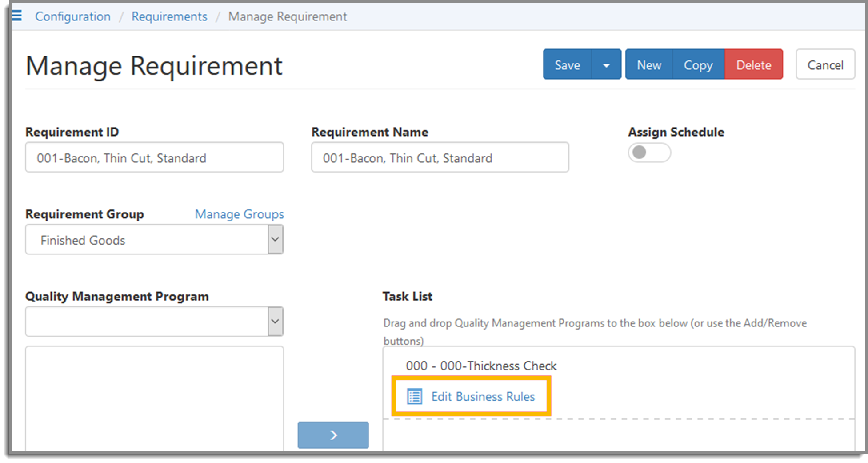The image size is (868, 463).
Task: Toggle the Assign Schedule switch
Action: 649,153
